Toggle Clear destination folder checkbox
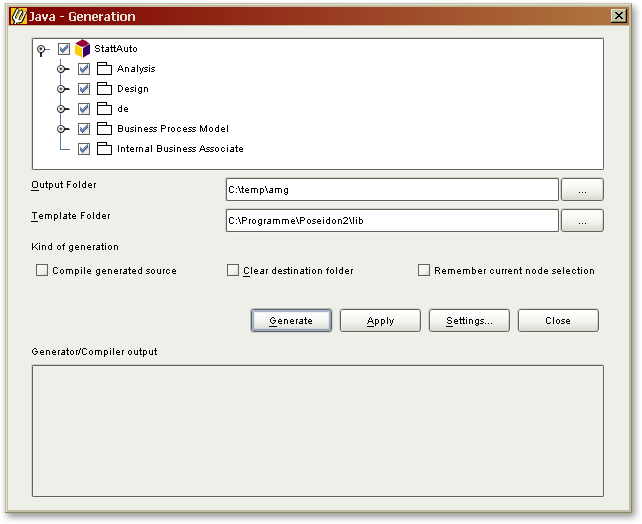The image size is (642, 524). (233, 271)
